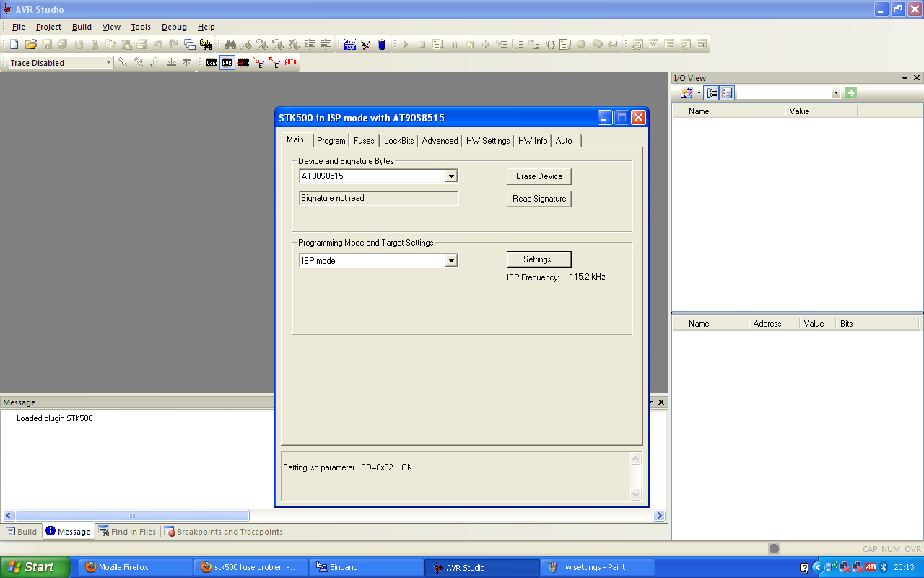Click the glasses quickwatch toolbar icon
Image resolution: width=924 pixels, height=578 pixels.
[x=613, y=45]
